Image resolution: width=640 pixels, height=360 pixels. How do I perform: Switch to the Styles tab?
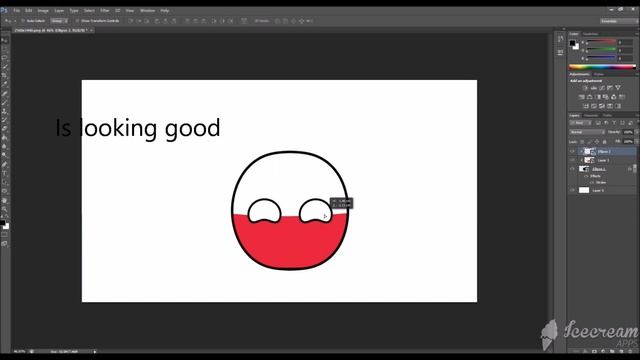pyautogui.click(x=599, y=74)
